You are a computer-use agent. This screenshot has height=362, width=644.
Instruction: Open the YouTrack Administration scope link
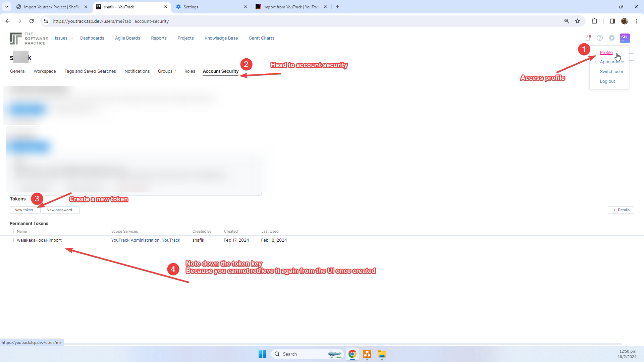click(x=135, y=240)
